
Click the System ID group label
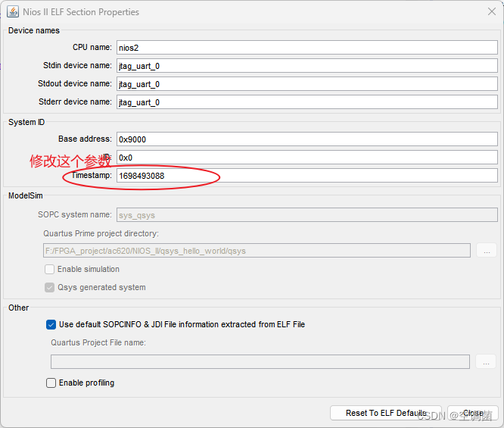[x=26, y=122]
